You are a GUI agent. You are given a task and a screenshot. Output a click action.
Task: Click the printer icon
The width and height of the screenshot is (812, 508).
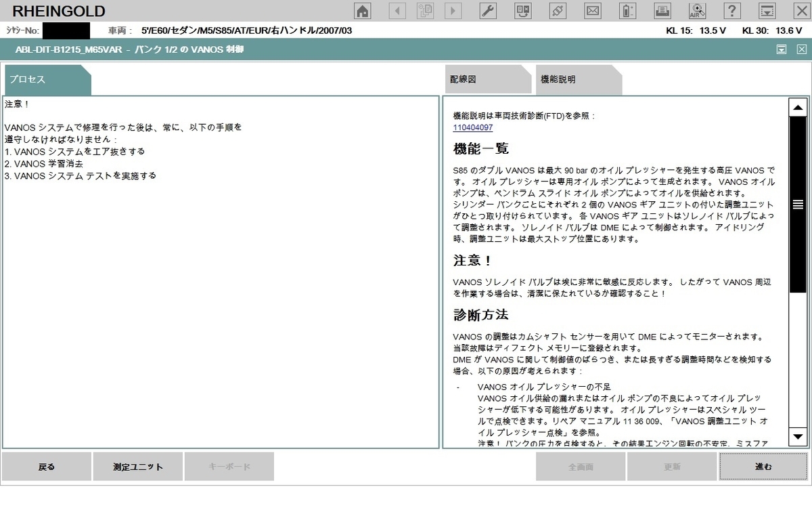(662, 10)
